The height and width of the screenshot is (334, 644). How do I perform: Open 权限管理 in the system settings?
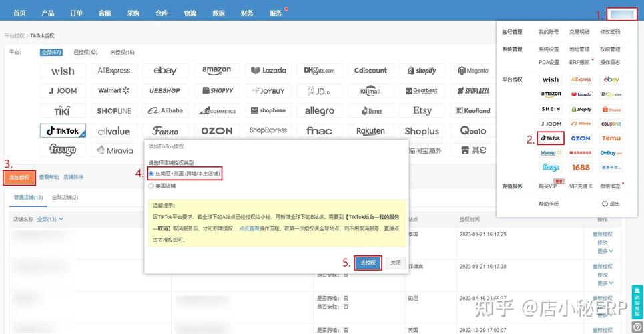610,49
